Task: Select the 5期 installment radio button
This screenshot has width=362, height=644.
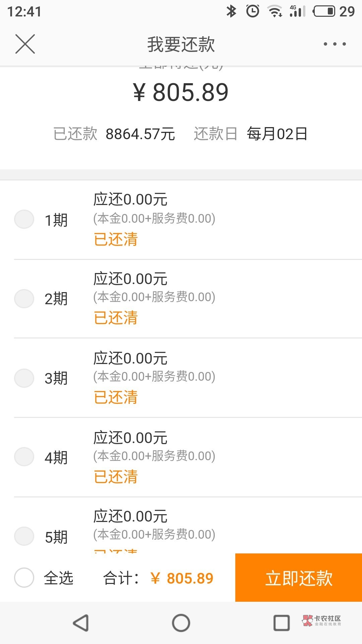Action: click(24, 536)
